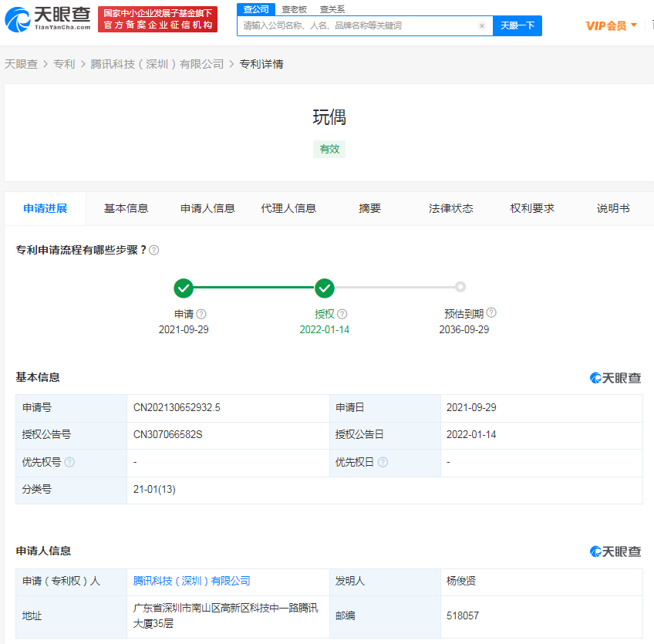Open 腾讯科技（深圳）有限公司 breadcrumb link
This screenshot has width=654, height=644.
(157, 64)
